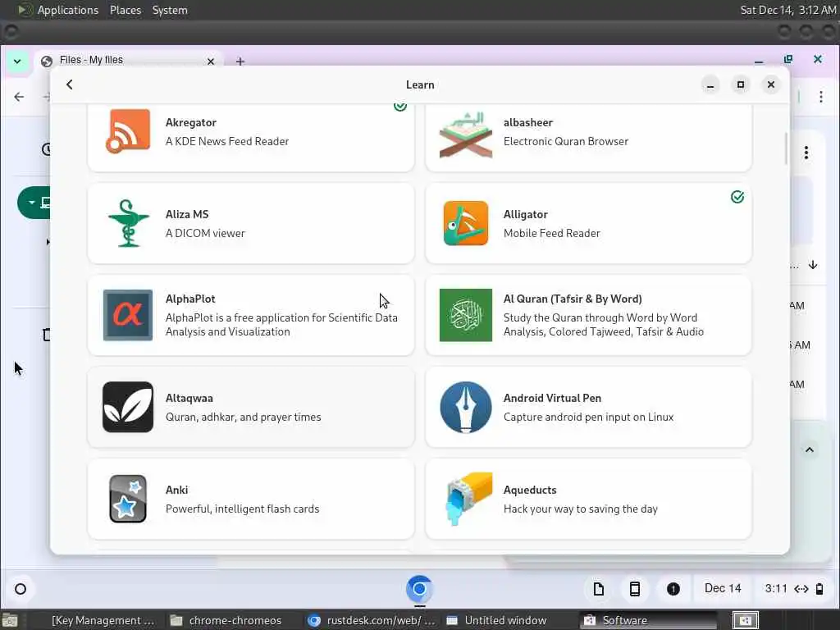The image size is (840, 630).
Task: Click the Aqueducts water pipe icon
Action: [x=468, y=499]
